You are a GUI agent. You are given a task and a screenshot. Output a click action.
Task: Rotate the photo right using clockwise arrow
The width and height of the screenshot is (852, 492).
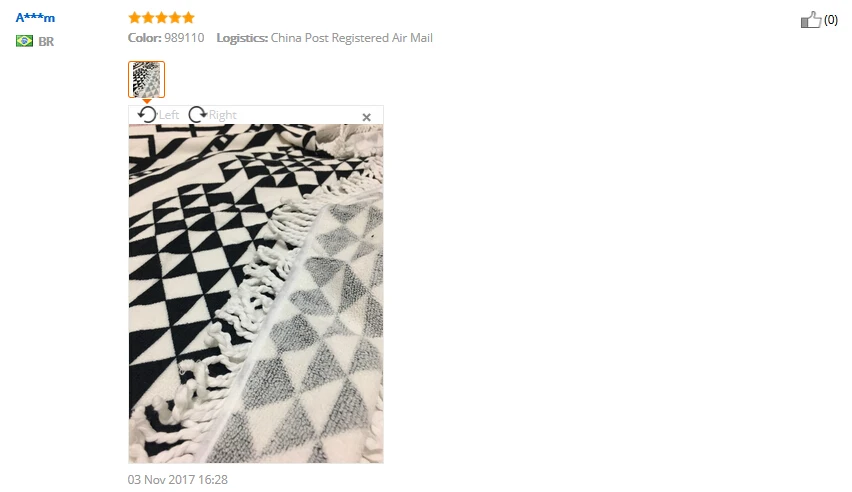click(198, 115)
